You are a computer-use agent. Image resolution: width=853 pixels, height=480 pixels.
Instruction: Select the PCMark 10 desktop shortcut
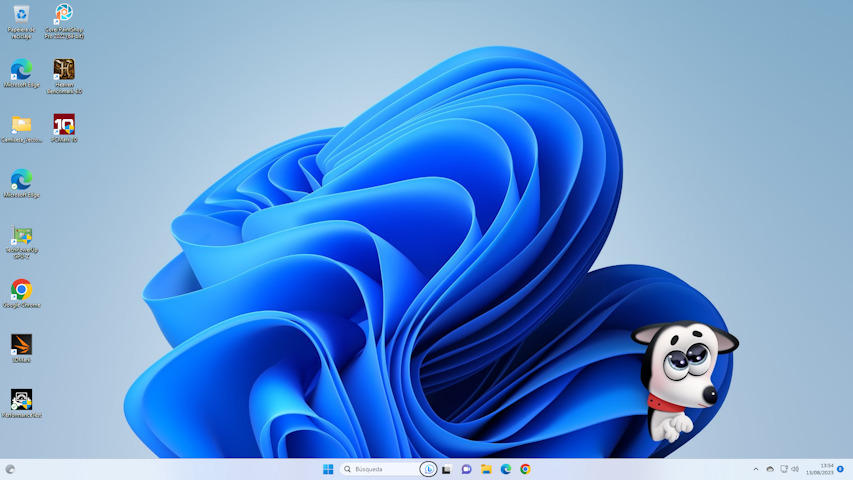64,128
